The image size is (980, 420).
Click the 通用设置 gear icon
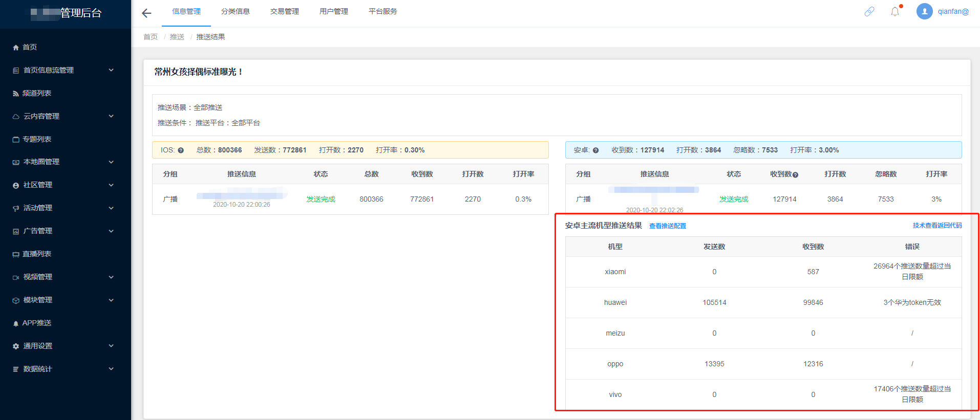(x=16, y=346)
